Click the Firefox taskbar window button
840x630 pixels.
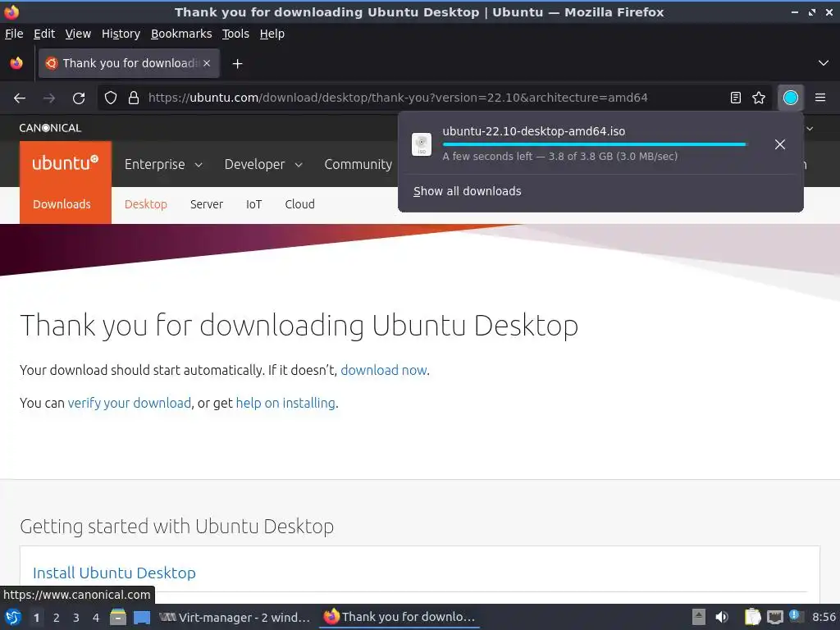[x=399, y=617]
